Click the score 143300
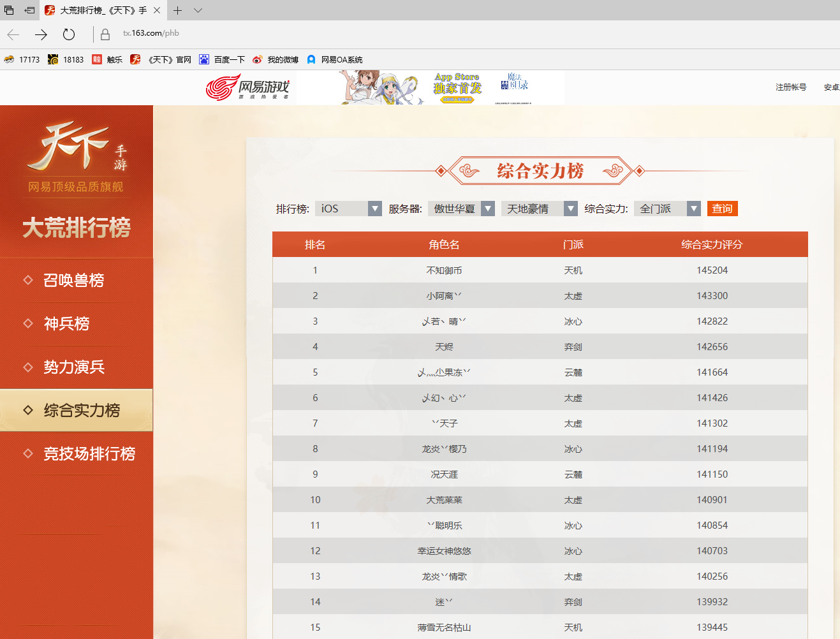Viewport: 840px width, 639px height. (712, 296)
